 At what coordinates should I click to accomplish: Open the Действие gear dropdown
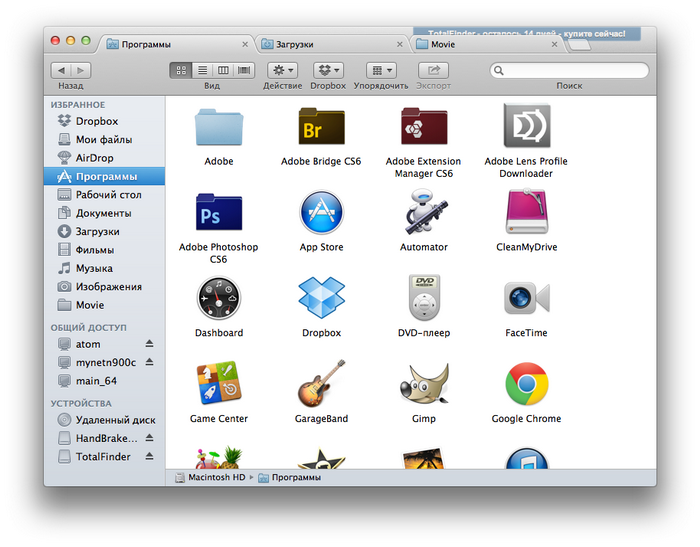(282, 70)
